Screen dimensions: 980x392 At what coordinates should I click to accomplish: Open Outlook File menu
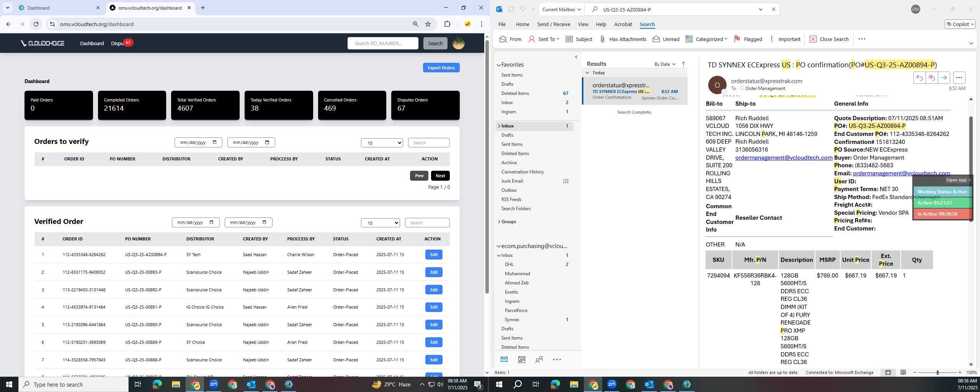point(502,24)
